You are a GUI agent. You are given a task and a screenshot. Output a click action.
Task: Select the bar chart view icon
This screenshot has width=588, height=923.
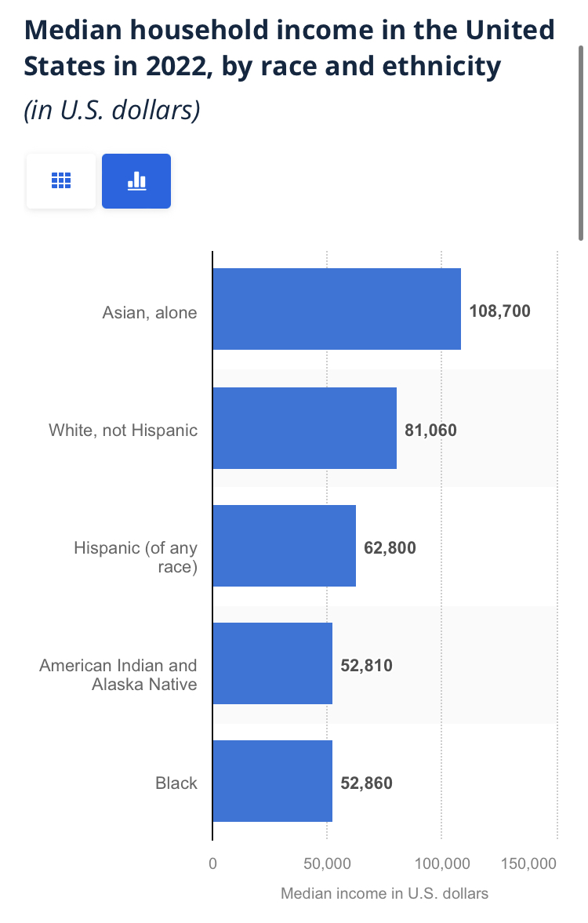pos(136,181)
